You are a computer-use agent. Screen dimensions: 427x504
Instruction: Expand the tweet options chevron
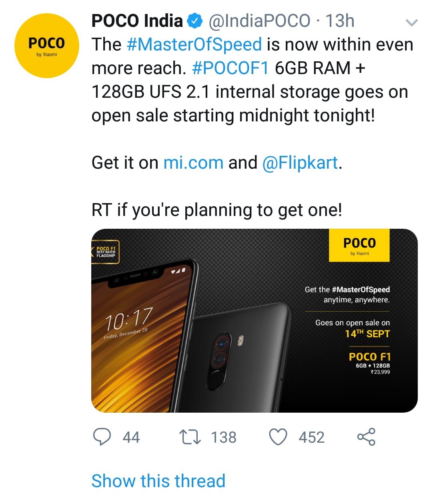point(411,22)
